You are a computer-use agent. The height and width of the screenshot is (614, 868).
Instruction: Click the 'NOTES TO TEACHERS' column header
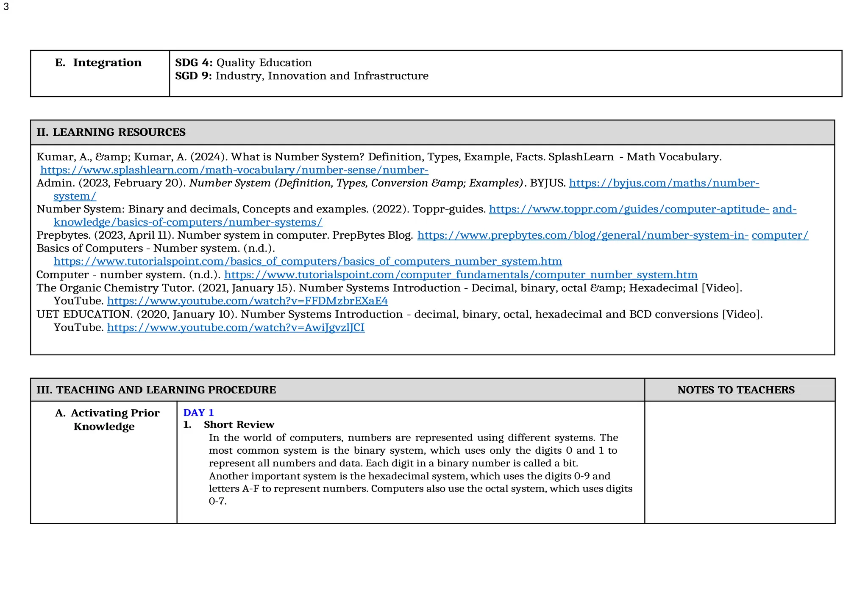pyautogui.click(x=736, y=390)
